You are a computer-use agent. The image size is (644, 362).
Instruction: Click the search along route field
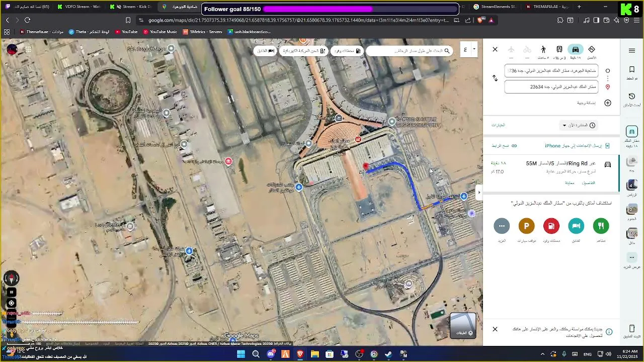(x=410, y=51)
